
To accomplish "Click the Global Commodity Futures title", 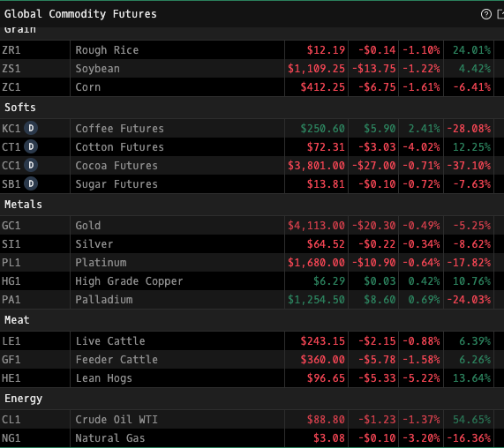I will (x=80, y=14).
